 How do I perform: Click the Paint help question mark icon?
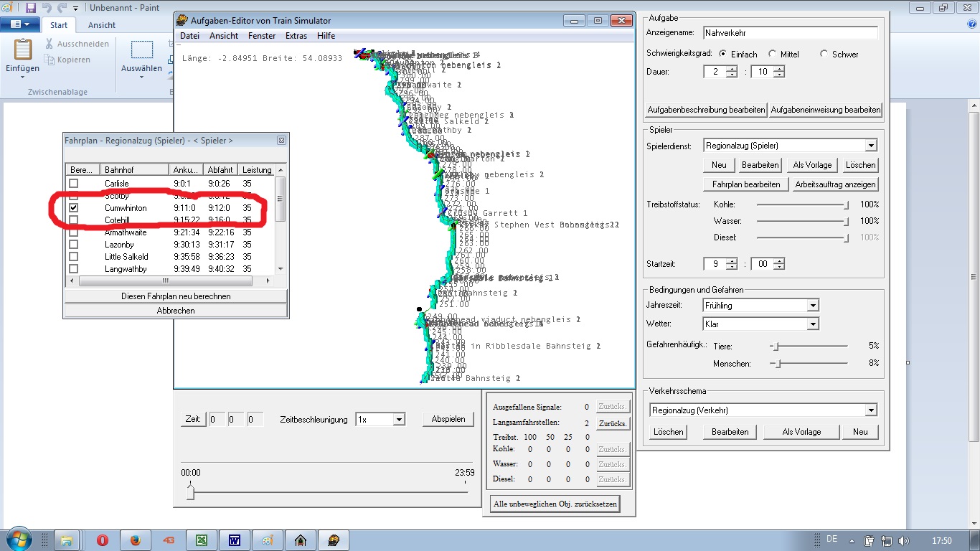pyautogui.click(x=971, y=24)
